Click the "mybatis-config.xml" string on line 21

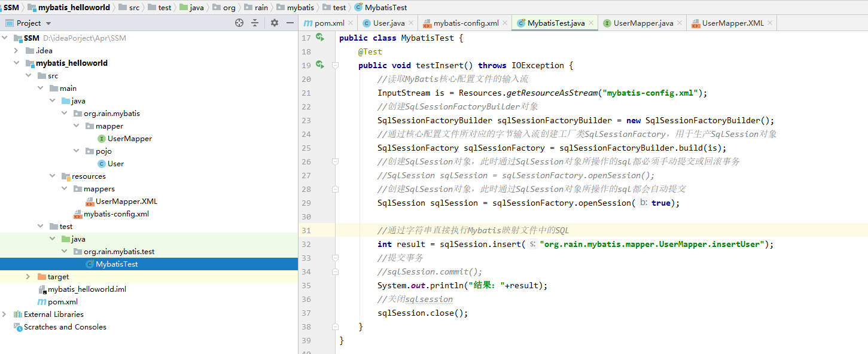point(650,93)
